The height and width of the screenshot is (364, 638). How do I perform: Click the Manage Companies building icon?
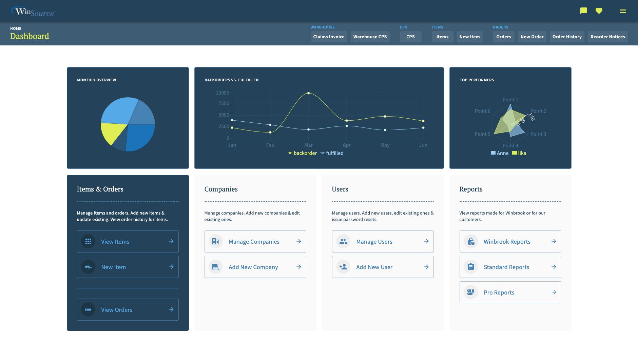click(x=216, y=241)
